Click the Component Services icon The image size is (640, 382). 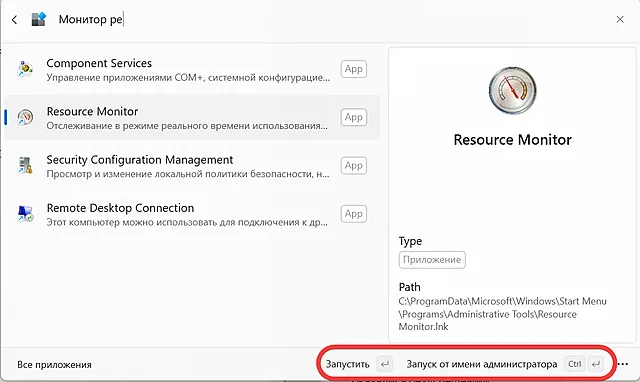pyautogui.click(x=25, y=69)
